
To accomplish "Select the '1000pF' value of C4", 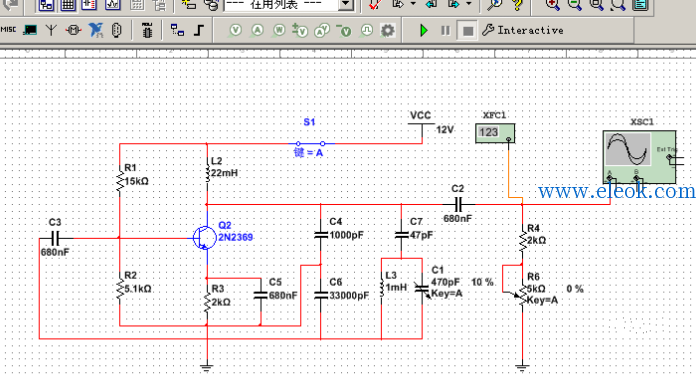I will 346,235.
